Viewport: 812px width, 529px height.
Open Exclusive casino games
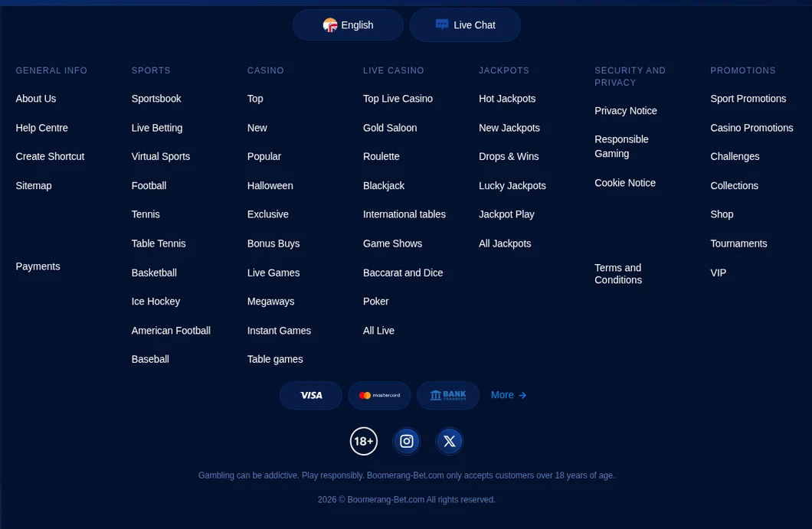pos(268,214)
